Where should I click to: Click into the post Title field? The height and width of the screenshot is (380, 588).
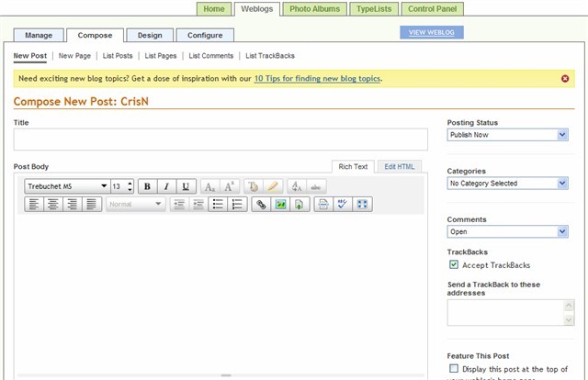click(x=220, y=140)
